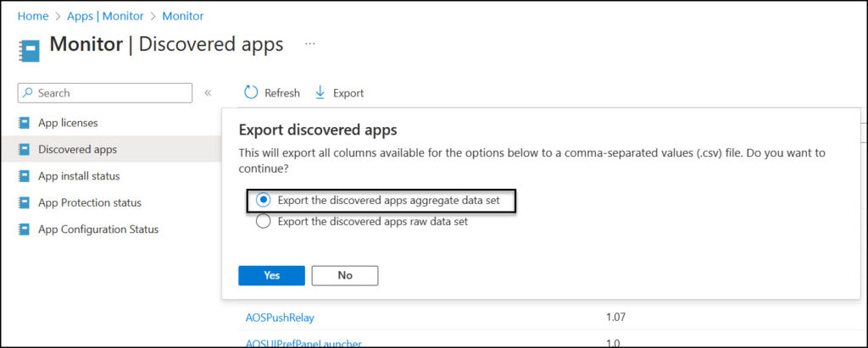This screenshot has height=348, width=868.
Task: Select the aggregate data set export option
Action: coord(264,201)
